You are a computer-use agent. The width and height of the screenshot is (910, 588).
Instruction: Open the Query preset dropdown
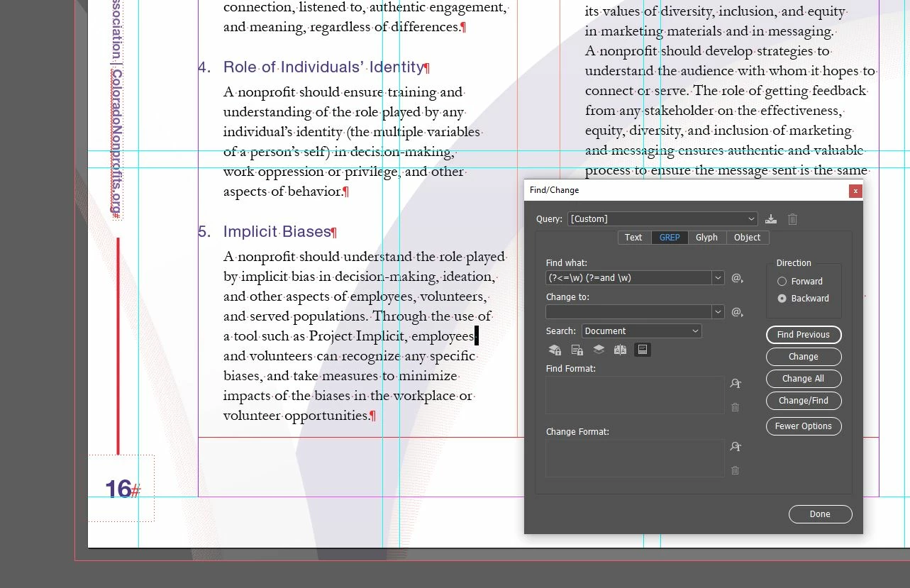click(662, 219)
